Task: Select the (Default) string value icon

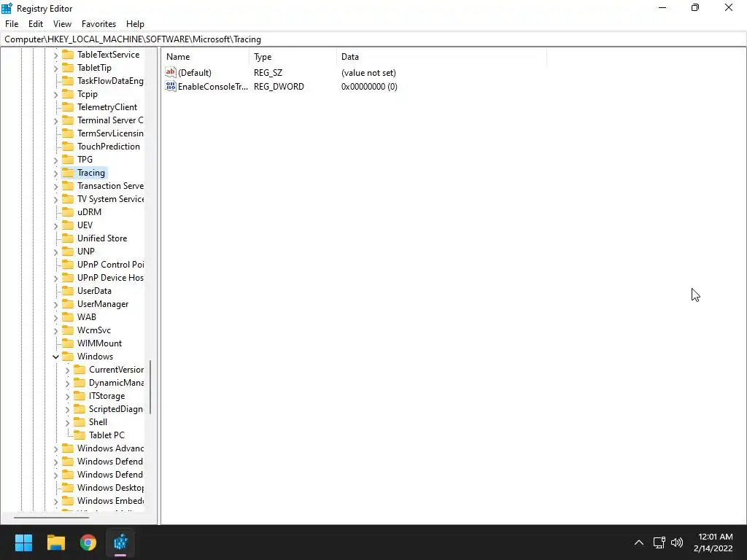Action: pos(171,72)
